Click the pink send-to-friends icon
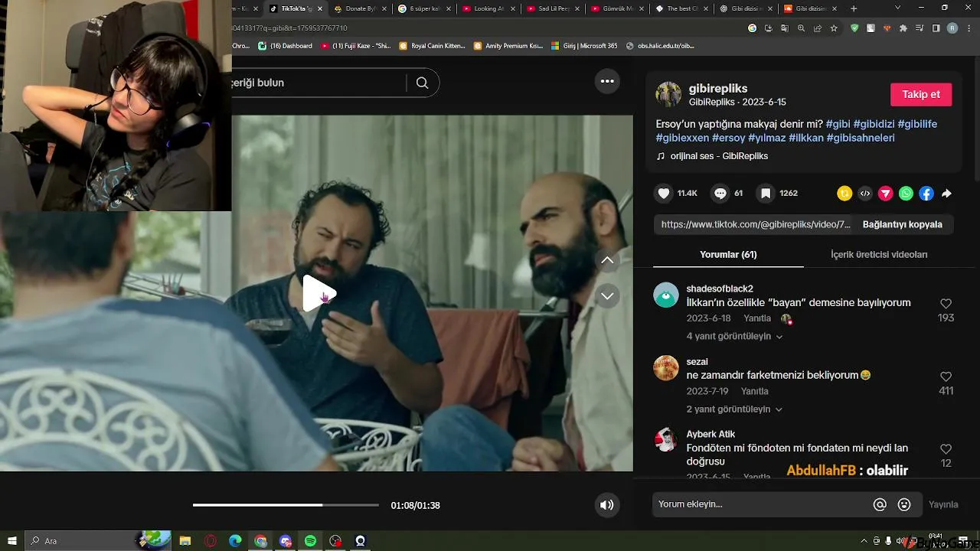 pos(886,194)
